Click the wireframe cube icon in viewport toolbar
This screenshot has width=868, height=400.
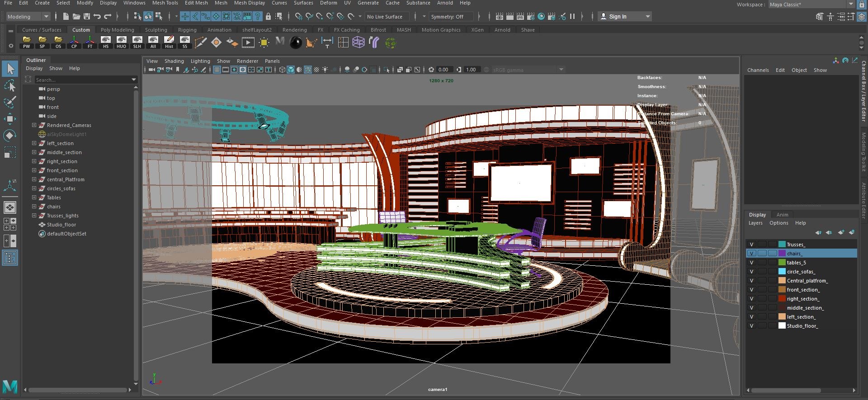[x=282, y=70]
